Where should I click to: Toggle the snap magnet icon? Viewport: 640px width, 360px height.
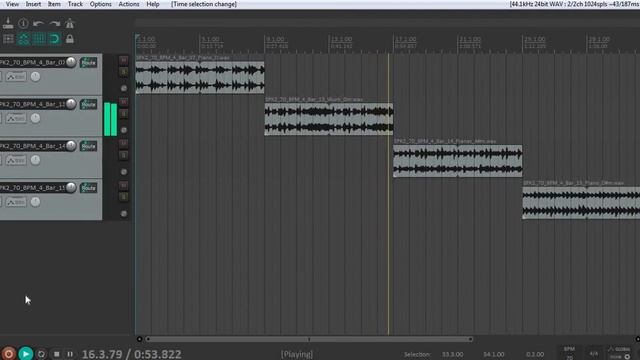[x=54, y=39]
